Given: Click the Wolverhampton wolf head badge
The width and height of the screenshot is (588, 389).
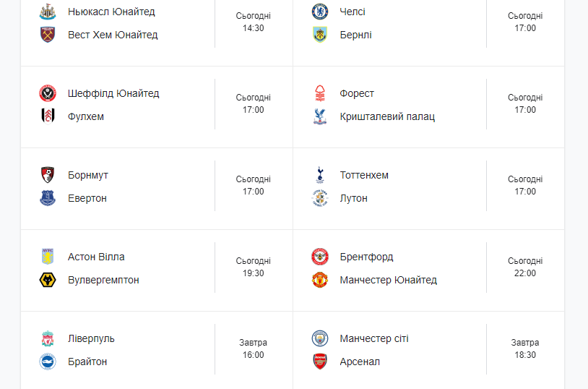Looking at the screenshot, I should 48,280.
